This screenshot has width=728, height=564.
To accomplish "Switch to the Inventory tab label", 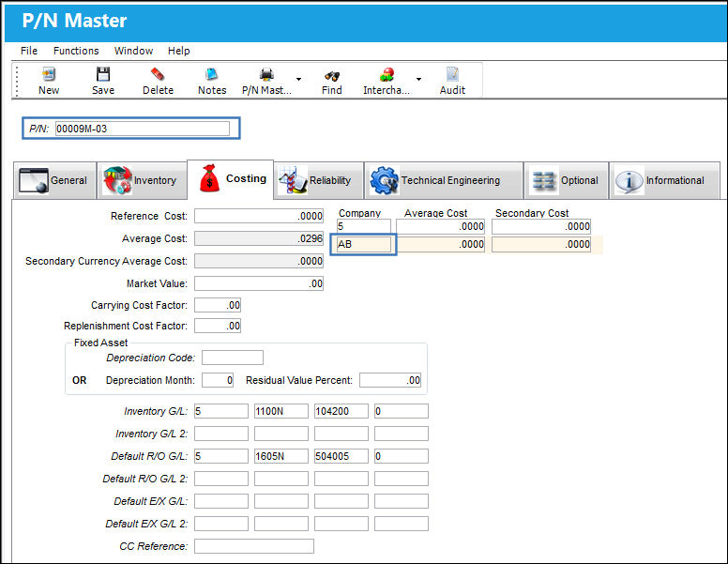I will pyautogui.click(x=155, y=181).
